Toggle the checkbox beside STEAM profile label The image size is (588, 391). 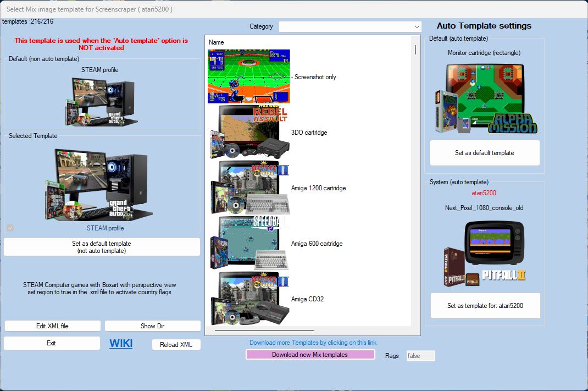click(x=10, y=228)
